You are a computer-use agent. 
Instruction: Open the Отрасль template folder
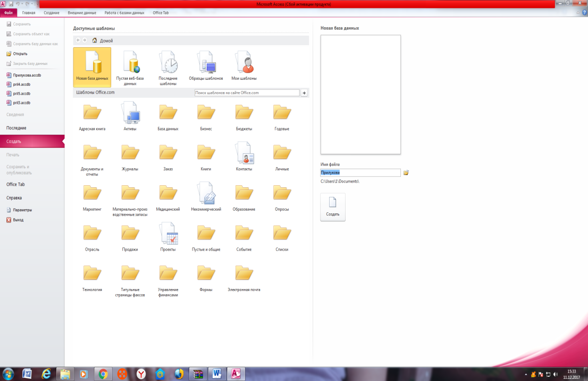click(x=93, y=238)
